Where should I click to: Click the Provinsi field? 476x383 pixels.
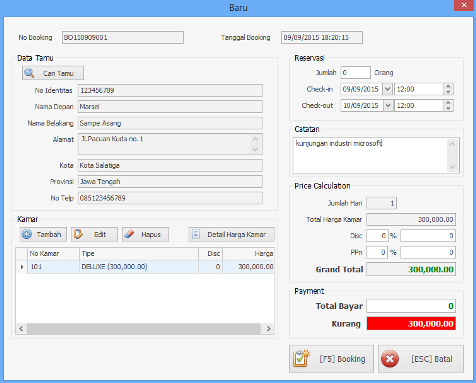click(170, 182)
